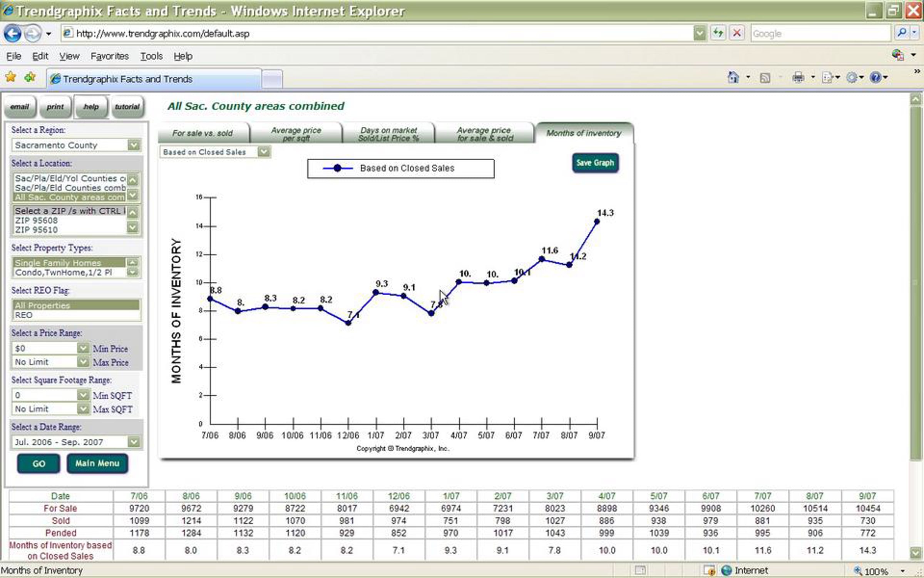Click the Print toolbar icon
Image resolution: width=924 pixels, height=578 pixels.
point(798,78)
